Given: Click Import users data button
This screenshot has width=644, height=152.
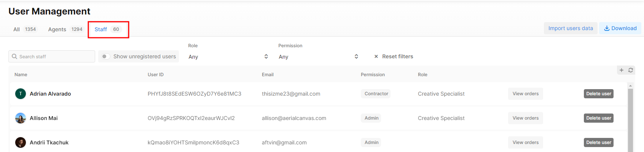Looking at the screenshot, I should point(571,28).
